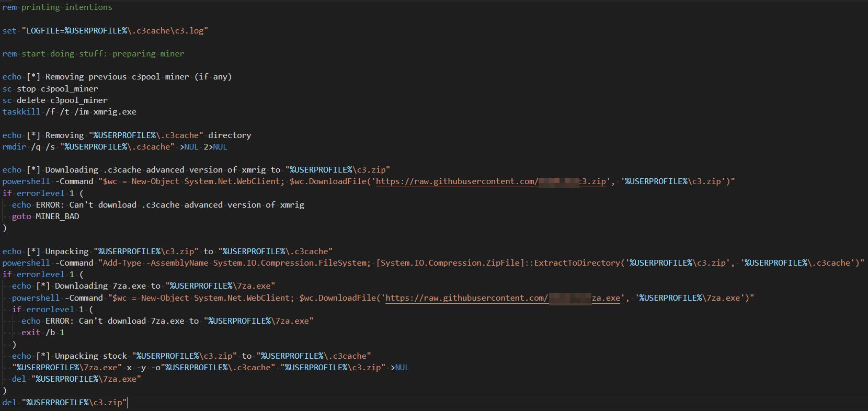Click the del 7za.exe command line
This screenshot has height=411, width=868.
coord(76,379)
